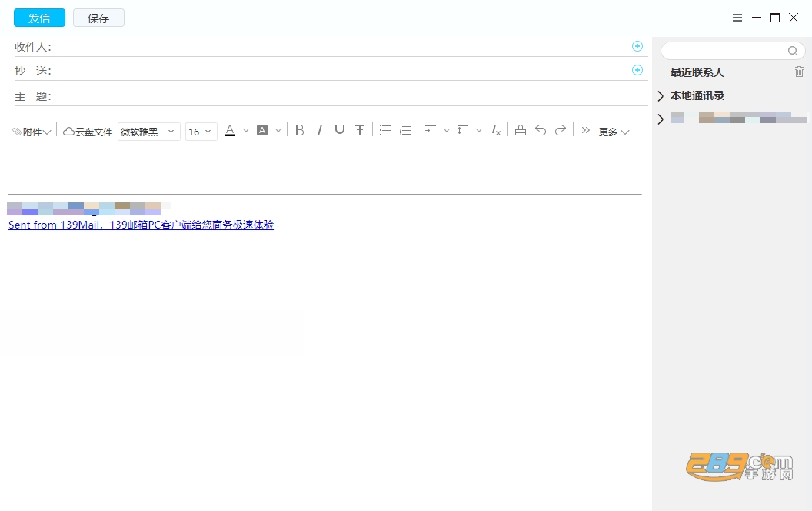
Task: Add CC contact with 抄送 plus icon
Action: [637, 70]
